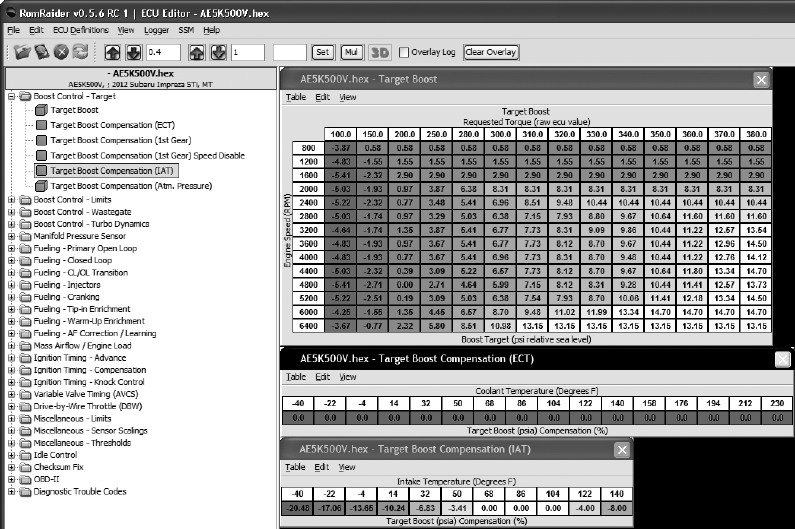The width and height of the screenshot is (795, 529).
Task: Open the File menu
Action: 13,30
